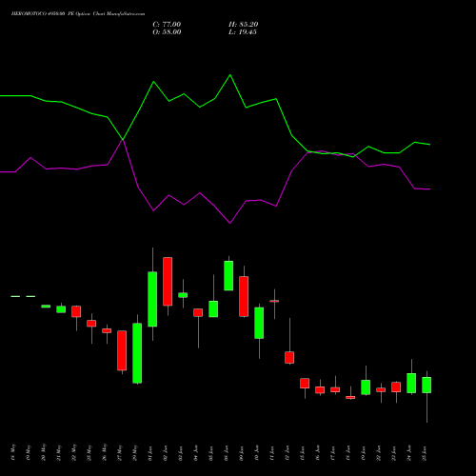Select the '25 Jun' date axis label
476x476 pixels.
425,453
